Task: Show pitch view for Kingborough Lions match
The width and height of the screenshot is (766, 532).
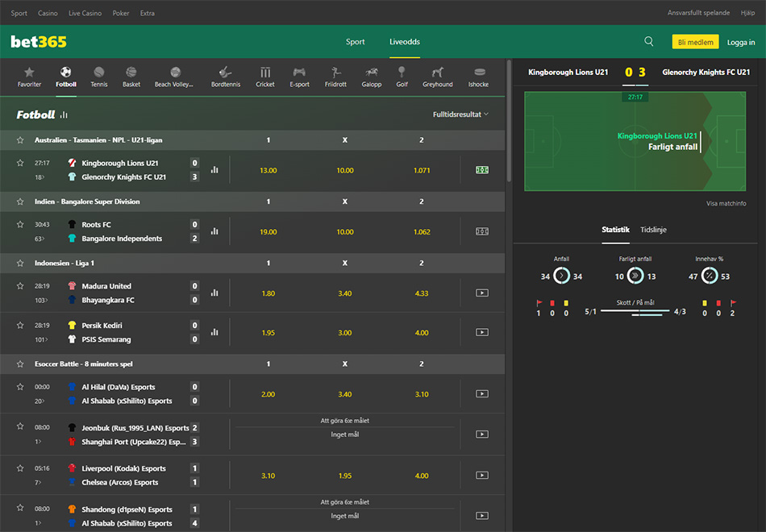Action: pos(482,170)
